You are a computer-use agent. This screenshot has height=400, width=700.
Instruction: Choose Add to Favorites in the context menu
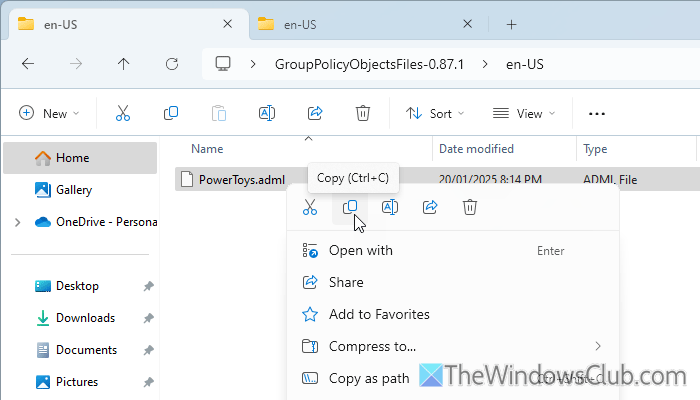(x=379, y=314)
